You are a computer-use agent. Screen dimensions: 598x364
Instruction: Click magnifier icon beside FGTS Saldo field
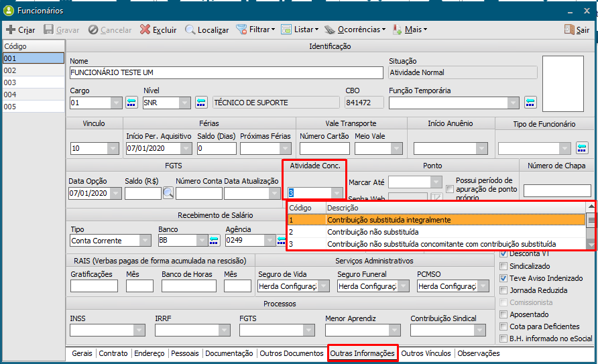[168, 193]
